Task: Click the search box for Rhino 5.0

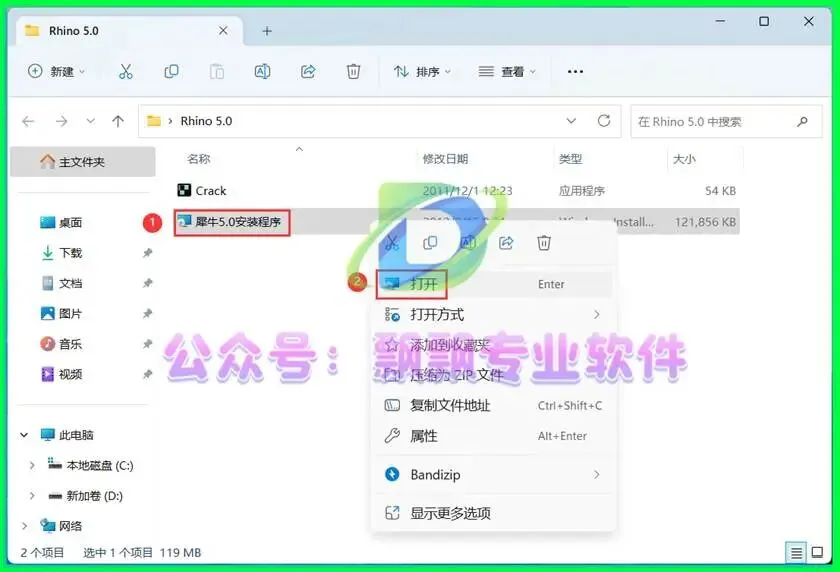Action: pos(726,122)
